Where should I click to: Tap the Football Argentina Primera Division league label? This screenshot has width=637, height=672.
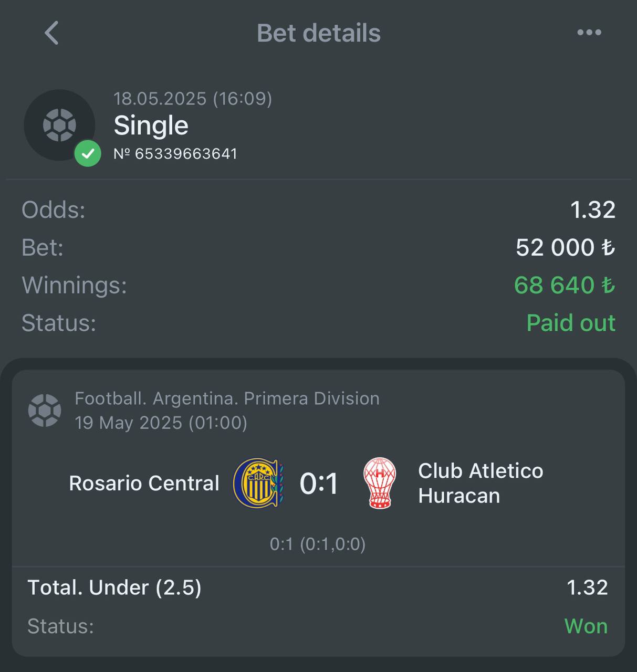click(x=227, y=398)
